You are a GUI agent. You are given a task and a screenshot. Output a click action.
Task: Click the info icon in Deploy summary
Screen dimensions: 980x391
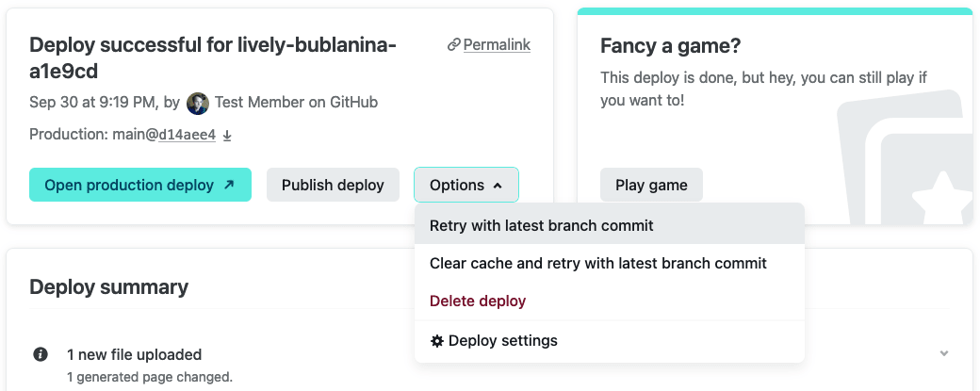pos(41,355)
